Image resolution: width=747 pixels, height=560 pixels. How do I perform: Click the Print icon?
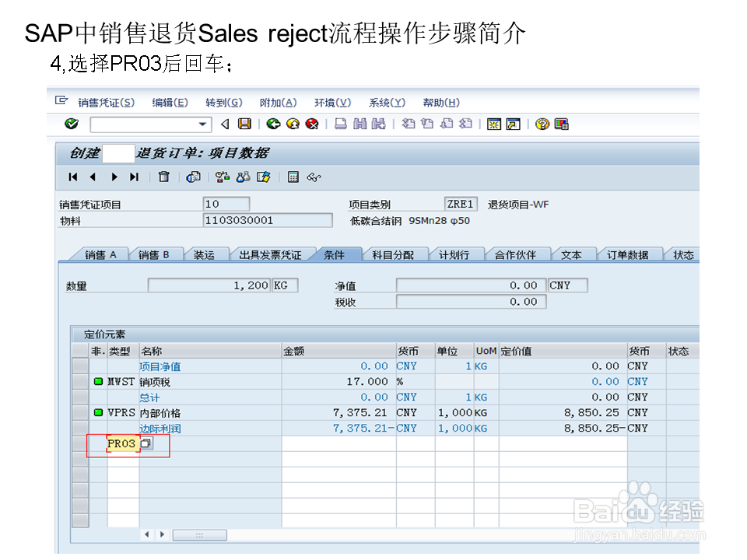tap(340, 124)
